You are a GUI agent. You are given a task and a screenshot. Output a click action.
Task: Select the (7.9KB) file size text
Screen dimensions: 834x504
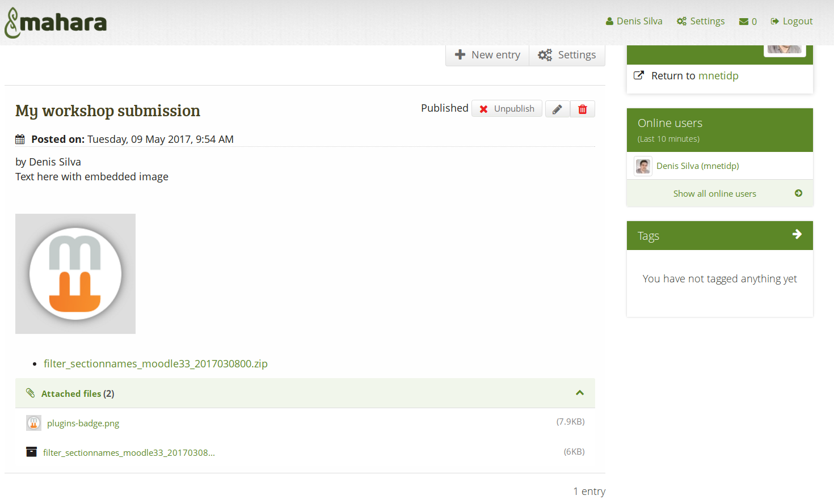(x=570, y=422)
